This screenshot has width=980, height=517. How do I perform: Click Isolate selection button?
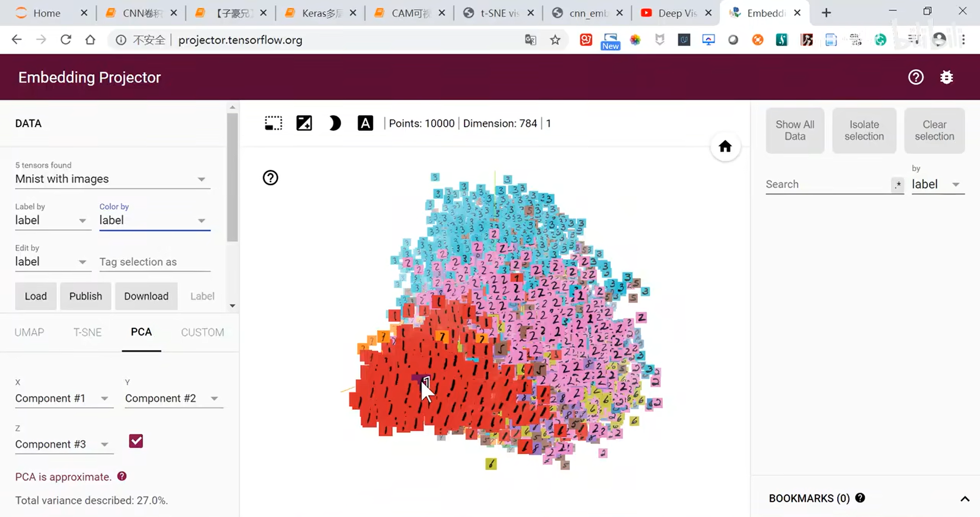(x=864, y=130)
